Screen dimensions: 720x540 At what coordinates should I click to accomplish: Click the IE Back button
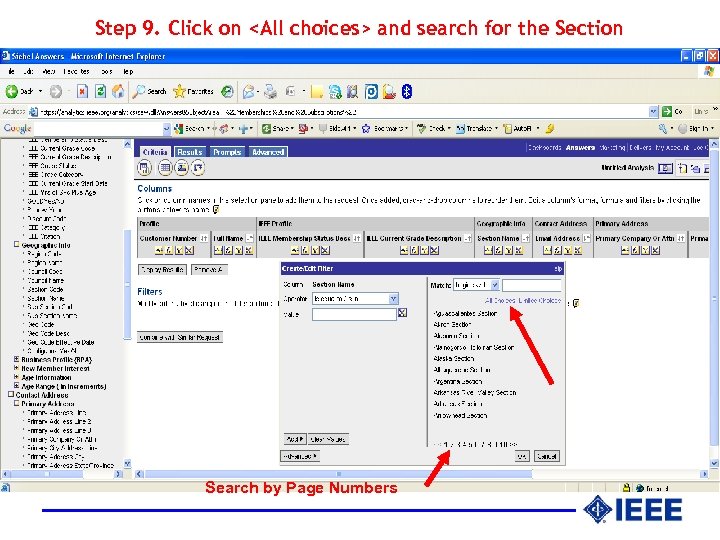coord(20,91)
